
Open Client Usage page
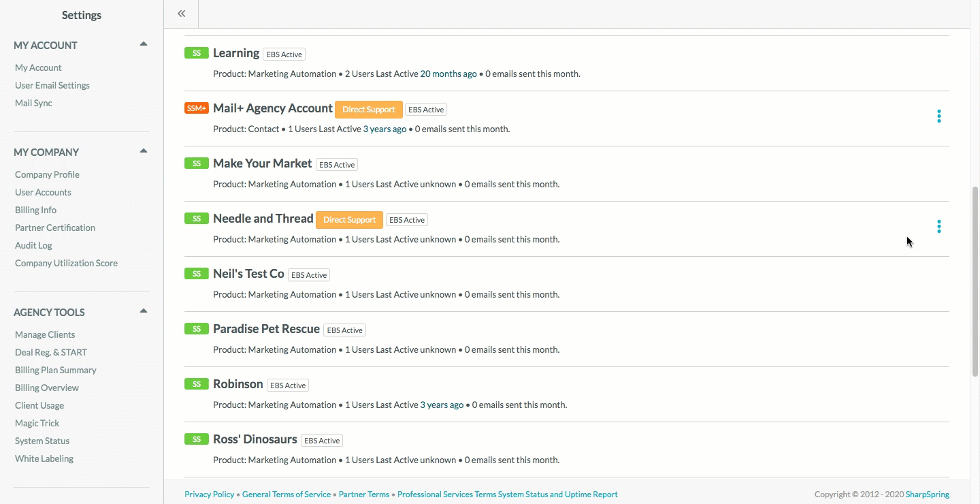[x=39, y=405]
